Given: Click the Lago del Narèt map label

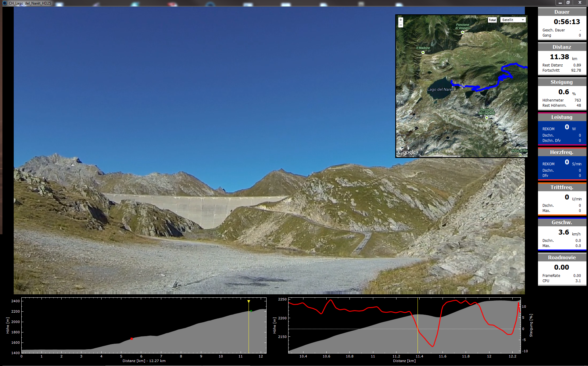Looking at the screenshot, I should pos(440,90).
